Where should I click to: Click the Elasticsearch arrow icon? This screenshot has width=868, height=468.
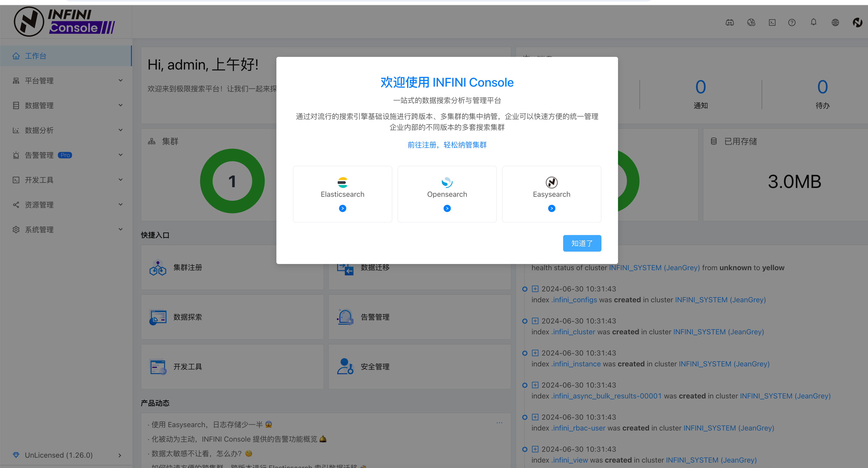coord(342,208)
